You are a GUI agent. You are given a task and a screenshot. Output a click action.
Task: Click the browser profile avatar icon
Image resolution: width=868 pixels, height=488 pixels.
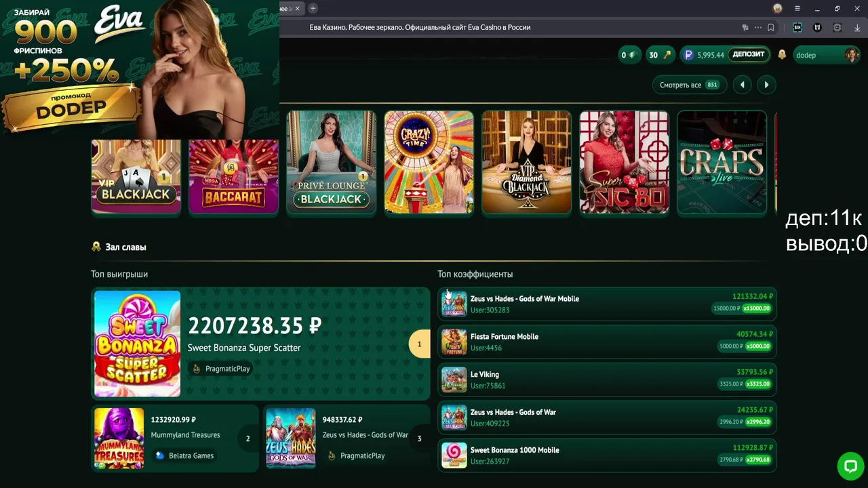pyautogui.click(x=778, y=8)
